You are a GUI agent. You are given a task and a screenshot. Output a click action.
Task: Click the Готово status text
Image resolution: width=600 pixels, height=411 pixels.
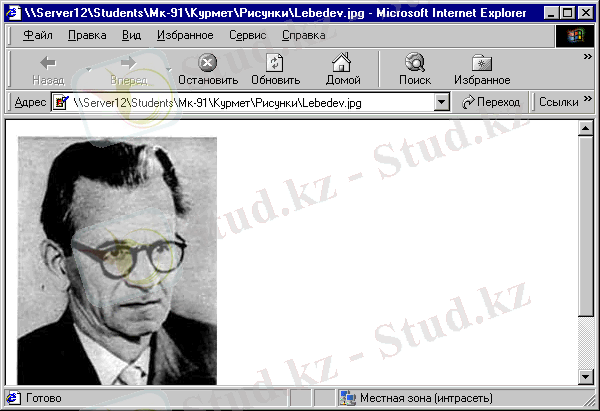click(x=43, y=398)
